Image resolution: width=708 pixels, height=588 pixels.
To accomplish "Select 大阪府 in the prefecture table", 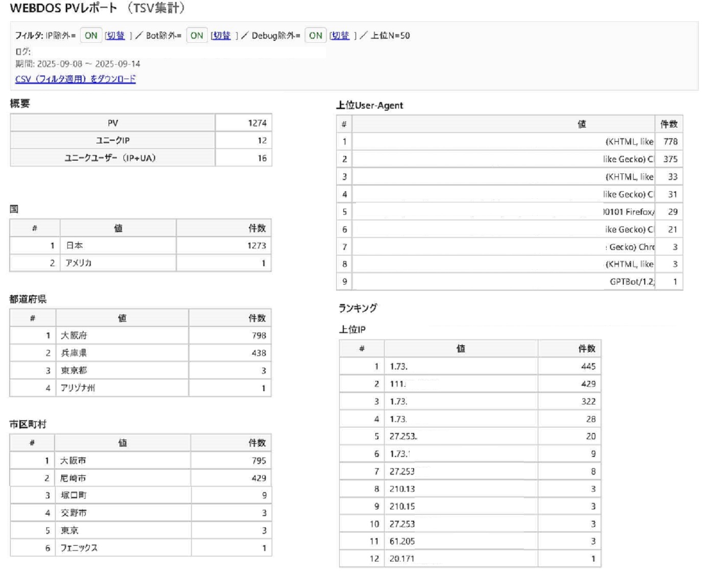I will point(74,336).
